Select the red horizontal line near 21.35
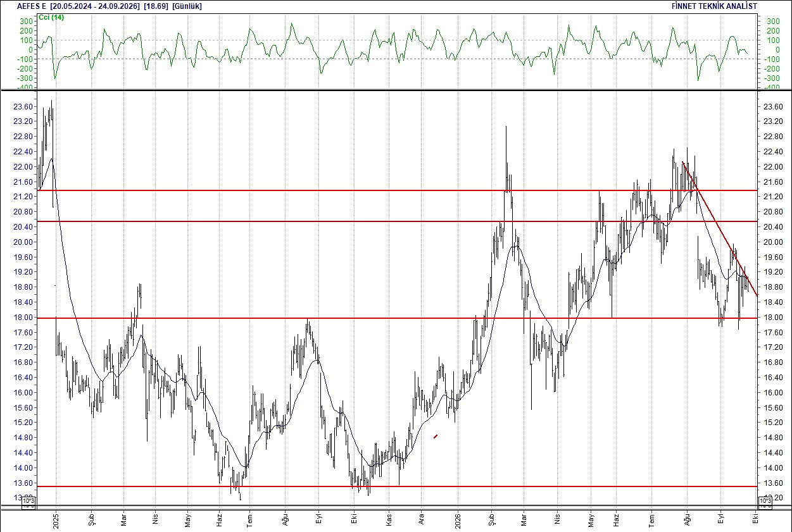Screen dimensions: 792x532 [x=397, y=190]
